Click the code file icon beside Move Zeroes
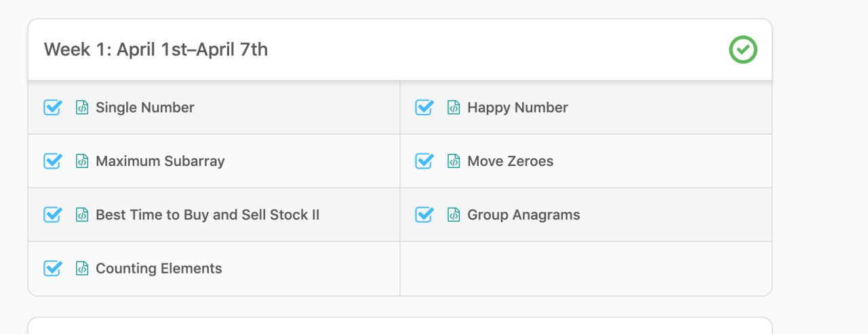Screen dimensions: 868x334 [454, 161]
